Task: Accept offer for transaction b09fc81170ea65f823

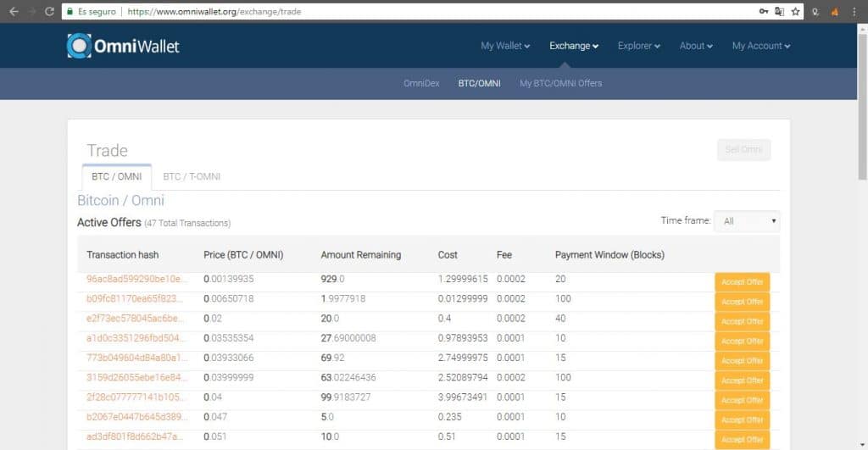Action: click(742, 302)
